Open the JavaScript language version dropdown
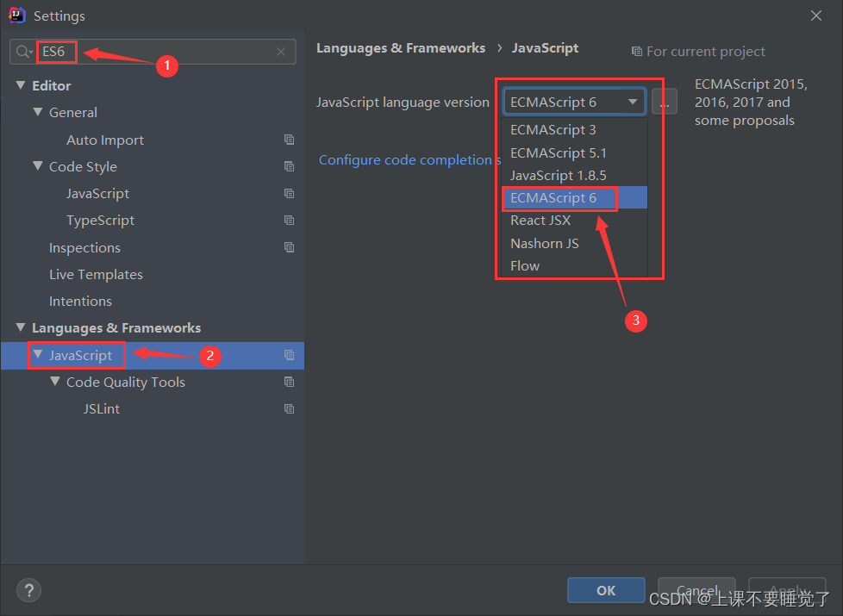The width and height of the screenshot is (843, 616). pyautogui.click(x=634, y=101)
